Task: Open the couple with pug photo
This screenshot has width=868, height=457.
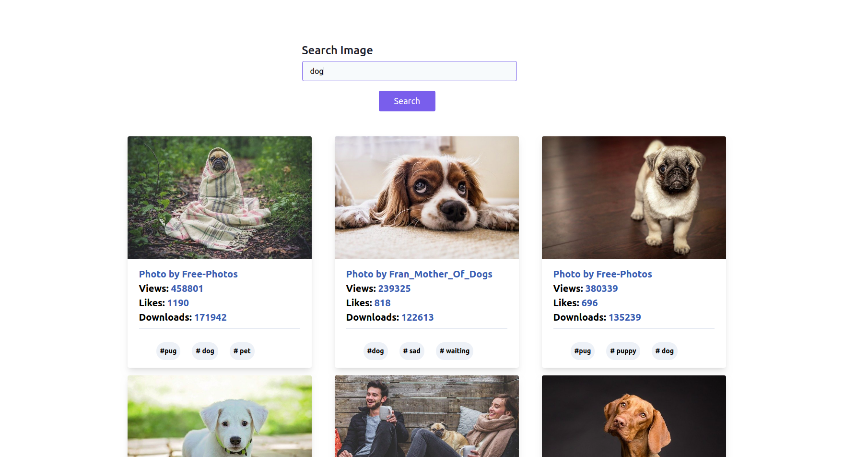Action: tap(426, 416)
